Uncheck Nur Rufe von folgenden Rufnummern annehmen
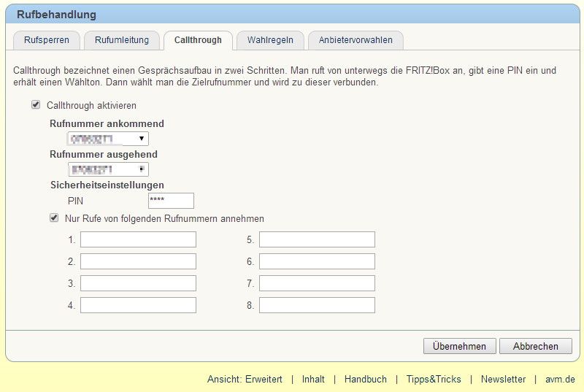The width and height of the screenshot is (584, 392). [x=54, y=218]
